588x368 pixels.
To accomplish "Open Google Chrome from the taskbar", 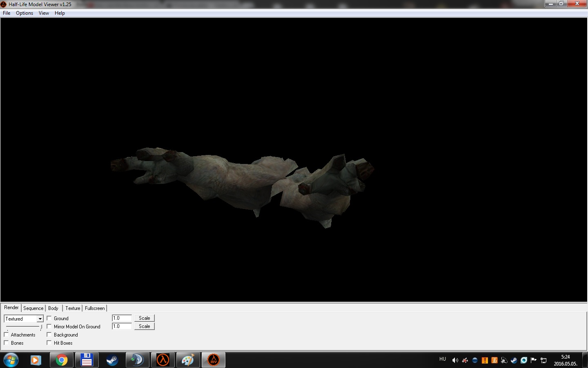I will [62, 360].
